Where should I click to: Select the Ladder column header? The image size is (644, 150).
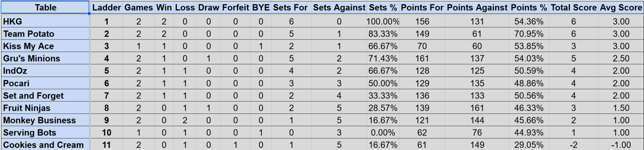pos(106,7)
